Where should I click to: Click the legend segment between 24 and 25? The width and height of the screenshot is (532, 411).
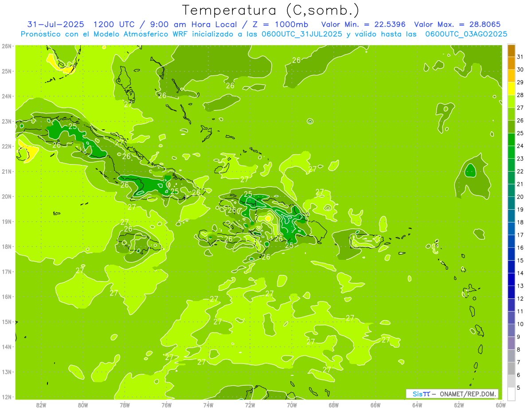pos(511,140)
